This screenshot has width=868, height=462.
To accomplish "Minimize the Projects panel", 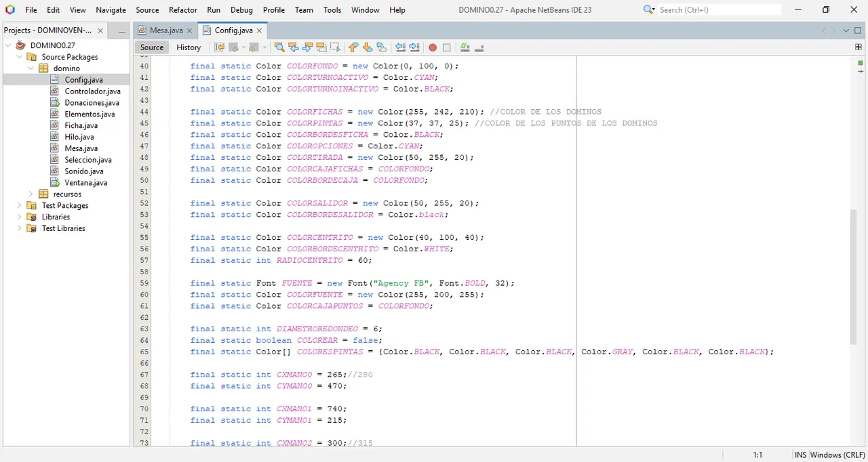I will coord(121,31).
